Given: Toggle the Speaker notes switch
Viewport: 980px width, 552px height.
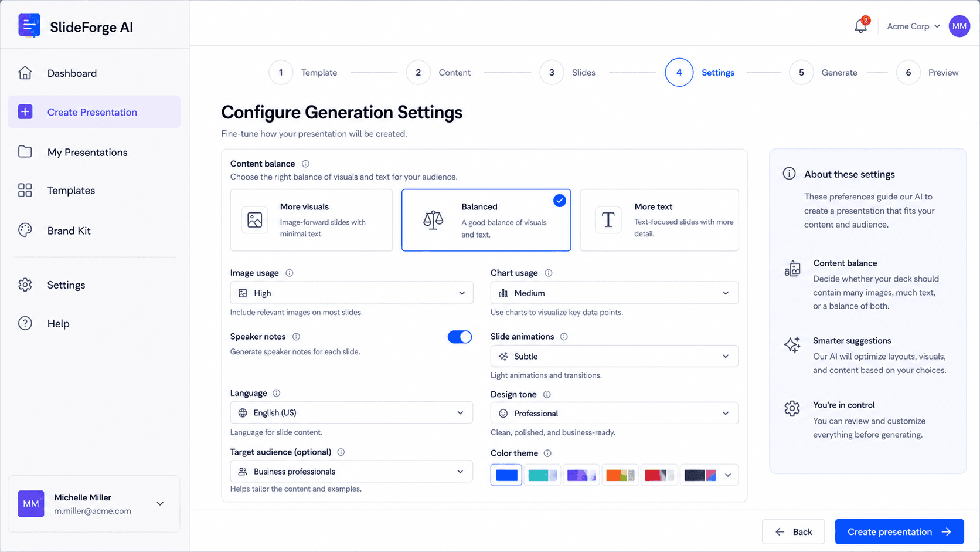Looking at the screenshot, I should 460,337.
